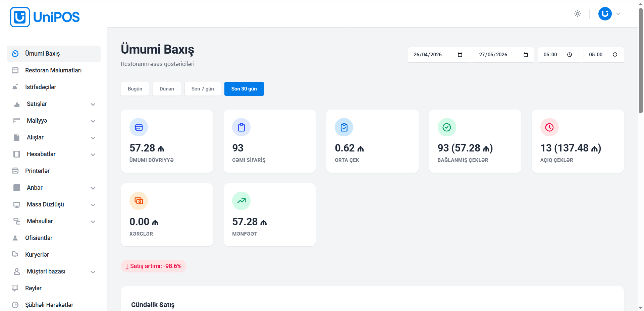Click the Restoran Məlumatları window icon
The height and width of the screenshot is (311, 644).
15,70
